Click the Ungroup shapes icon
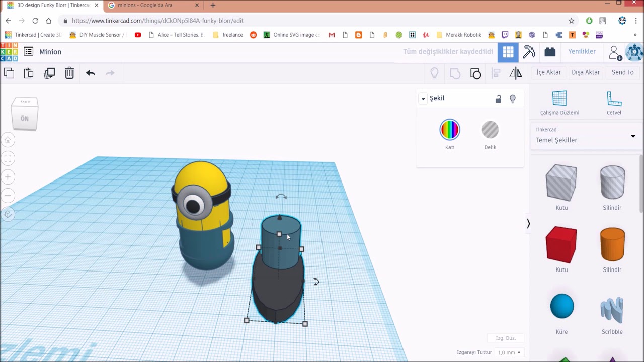 pos(475,73)
